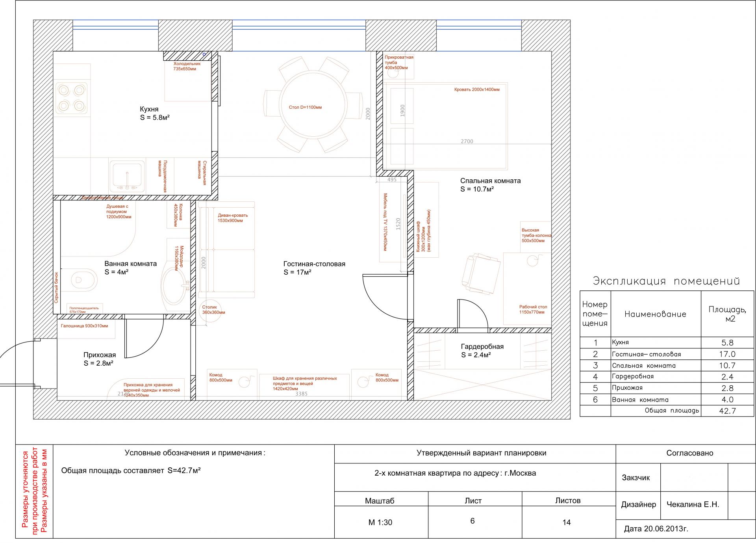Click the Кровать 2000x1400мм bed label

tap(476, 89)
